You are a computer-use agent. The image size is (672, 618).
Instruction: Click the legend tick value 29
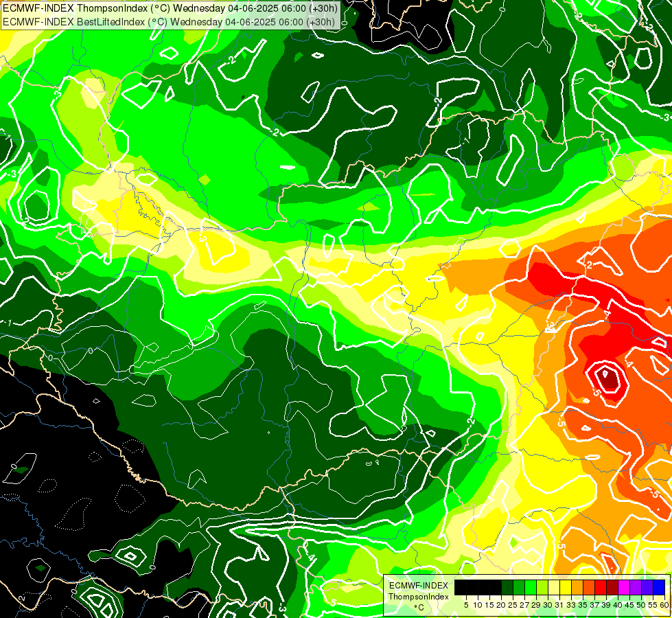(x=537, y=605)
